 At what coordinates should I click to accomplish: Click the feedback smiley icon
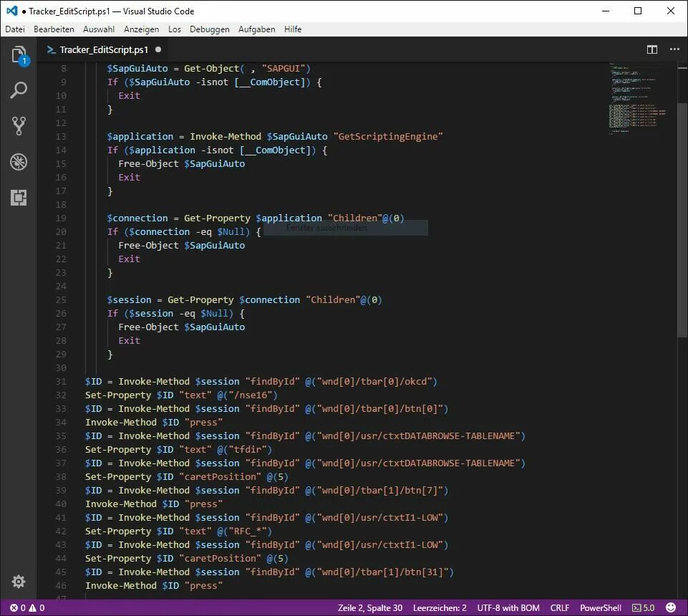tap(672, 607)
